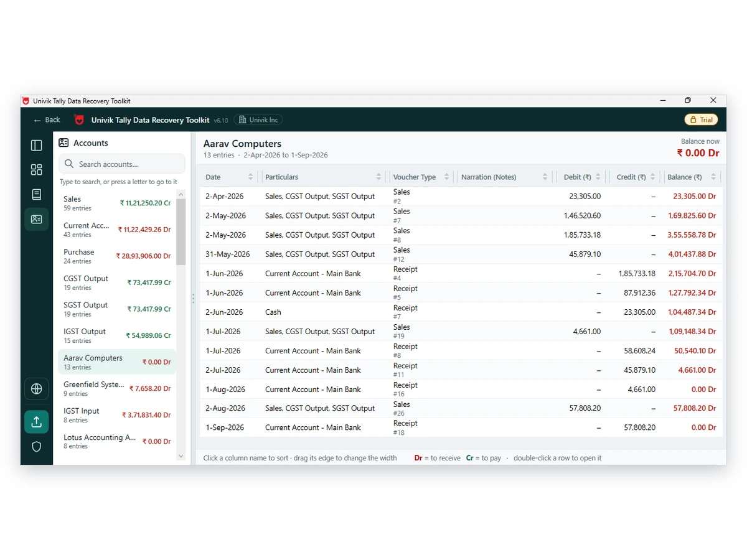Select the Accounts contact-card sidebar icon
This screenshot has height=560, width=747.
(37, 219)
